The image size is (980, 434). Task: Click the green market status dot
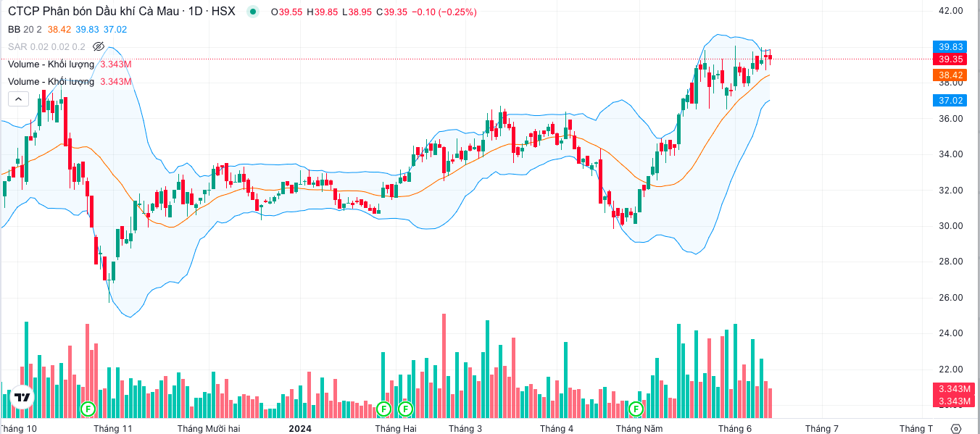point(252,12)
